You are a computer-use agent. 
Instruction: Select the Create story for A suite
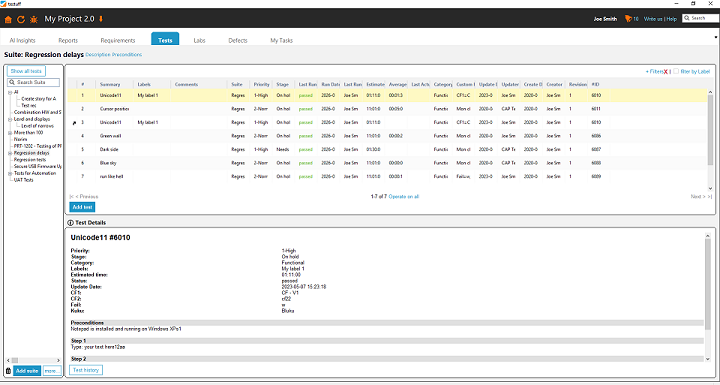pos(39,99)
